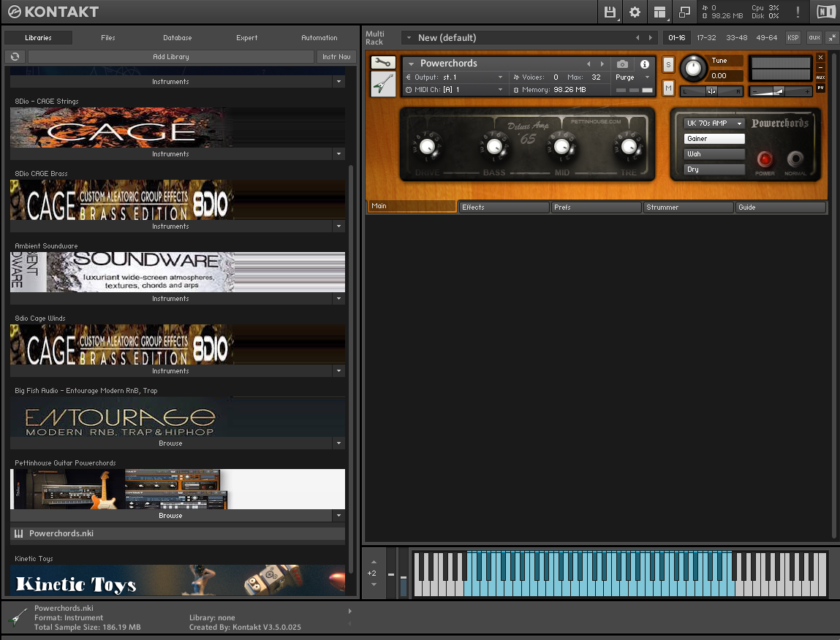The width and height of the screenshot is (840, 640).
Task: Switch to the Expert tab
Action: pos(246,37)
